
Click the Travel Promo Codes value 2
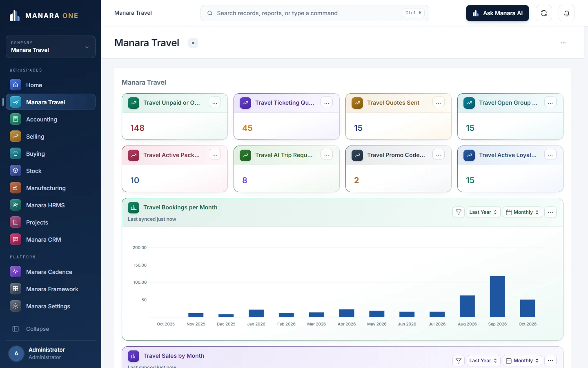point(356,180)
